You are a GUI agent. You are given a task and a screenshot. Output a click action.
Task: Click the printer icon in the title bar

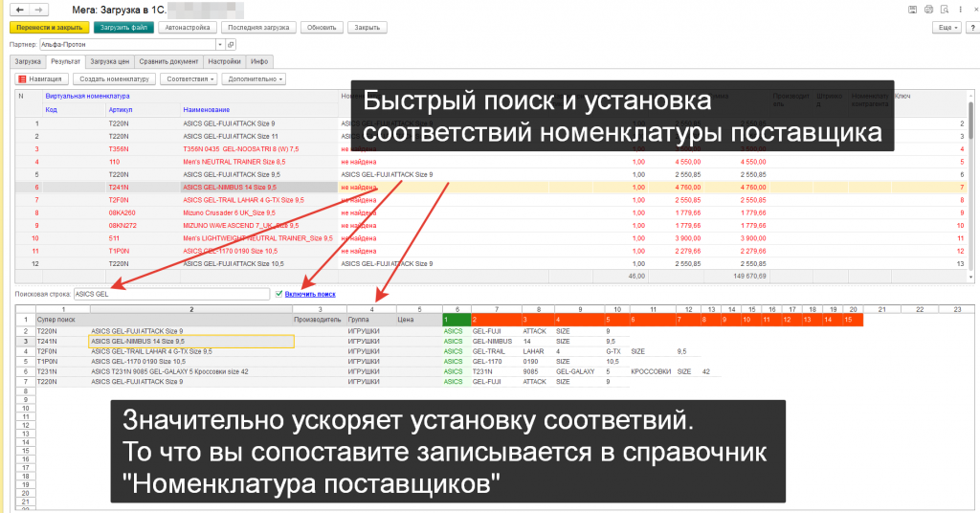[x=928, y=10]
